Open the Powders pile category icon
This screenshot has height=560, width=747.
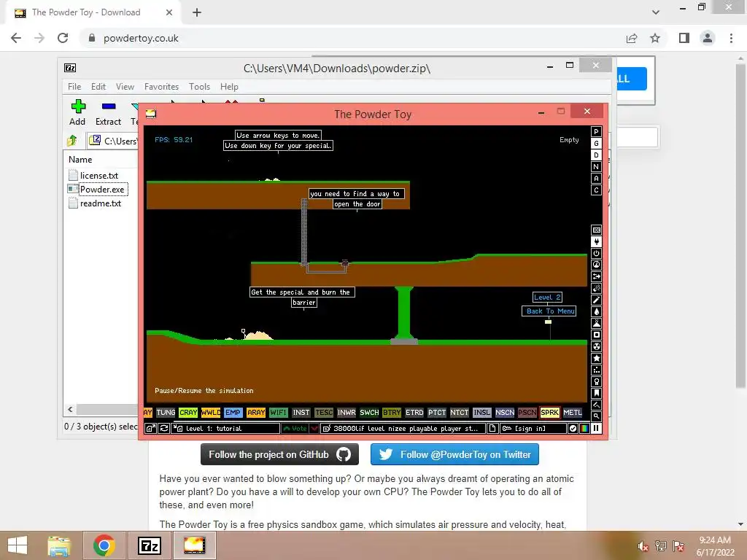coord(596,323)
